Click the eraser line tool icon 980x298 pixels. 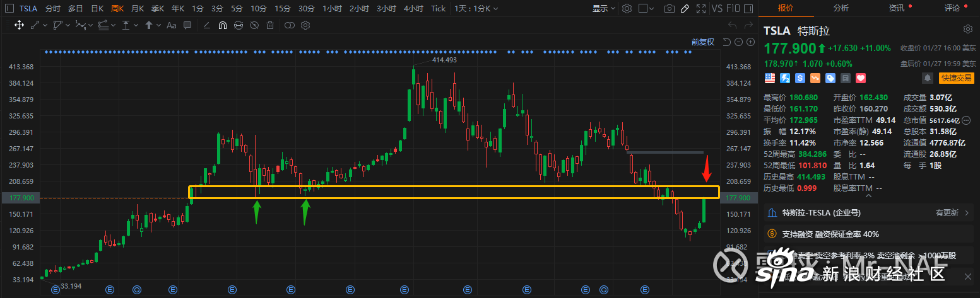tap(207, 25)
